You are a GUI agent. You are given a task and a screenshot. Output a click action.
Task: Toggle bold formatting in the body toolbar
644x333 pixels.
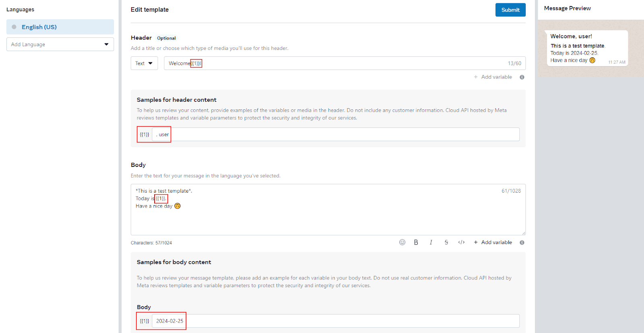pos(416,242)
